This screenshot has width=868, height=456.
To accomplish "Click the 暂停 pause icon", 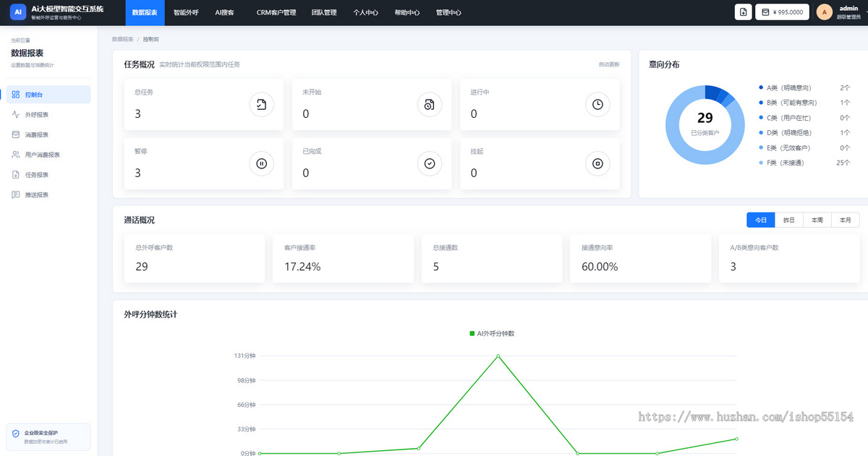I will [261, 164].
